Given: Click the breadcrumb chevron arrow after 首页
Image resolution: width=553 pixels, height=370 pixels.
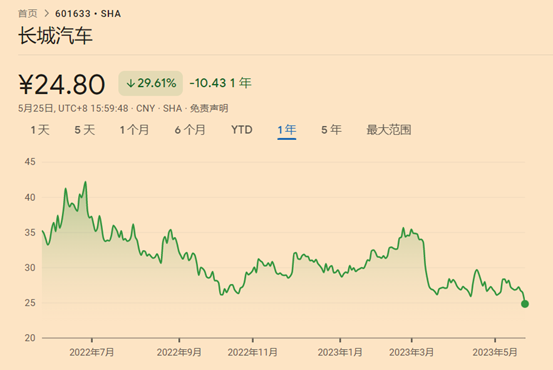Looking at the screenshot, I should pyautogui.click(x=46, y=13).
